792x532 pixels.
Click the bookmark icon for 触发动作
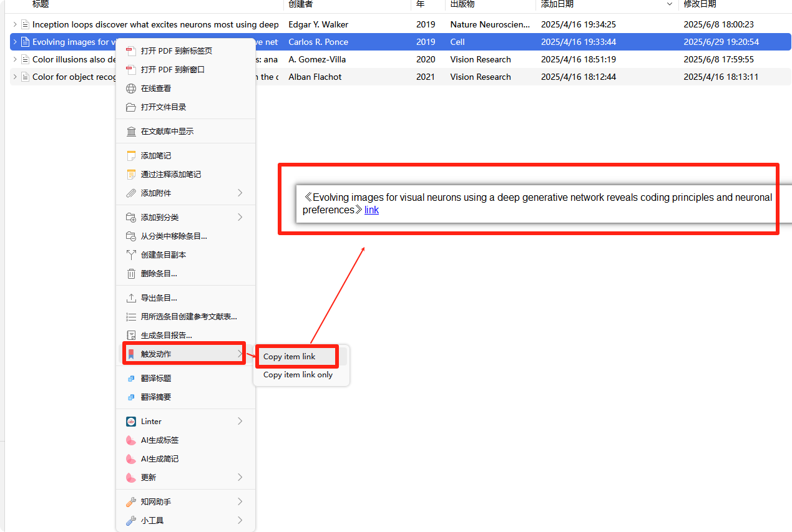pos(131,354)
